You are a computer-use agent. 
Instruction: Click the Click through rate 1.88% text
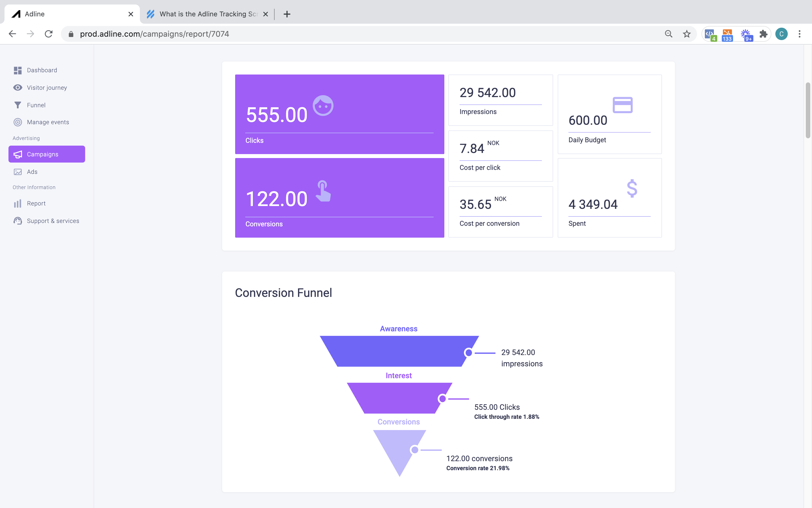[x=507, y=417]
